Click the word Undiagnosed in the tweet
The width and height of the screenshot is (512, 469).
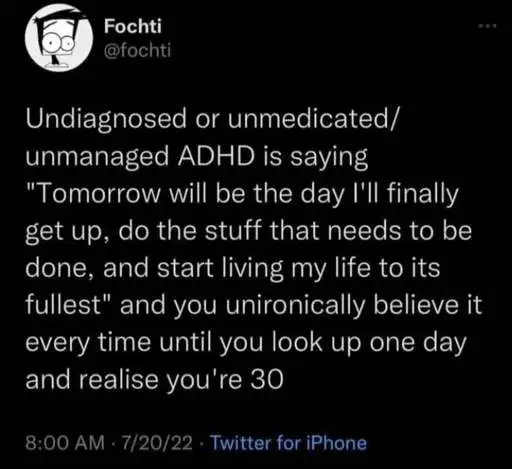click(106, 120)
